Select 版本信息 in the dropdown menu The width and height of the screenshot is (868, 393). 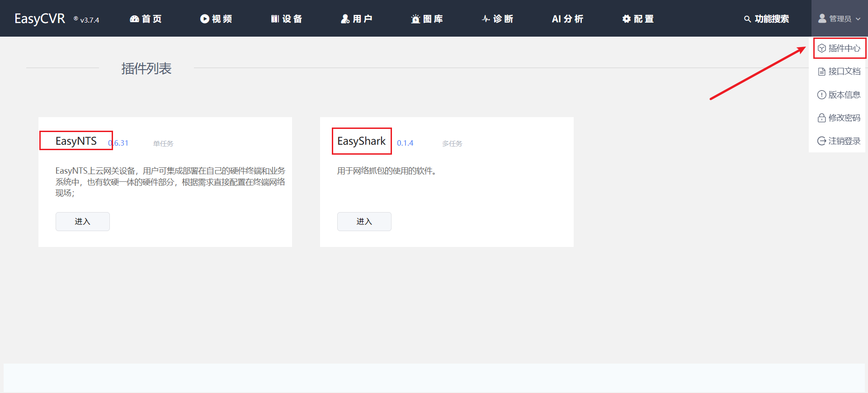(840, 95)
